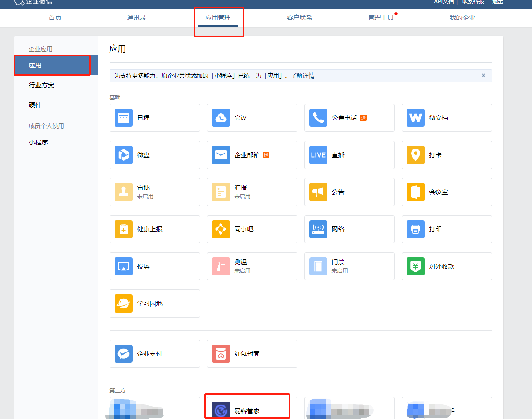Open the 管理工具 tab
Image resolution: width=532 pixels, height=419 pixels.
pos(381,18)
